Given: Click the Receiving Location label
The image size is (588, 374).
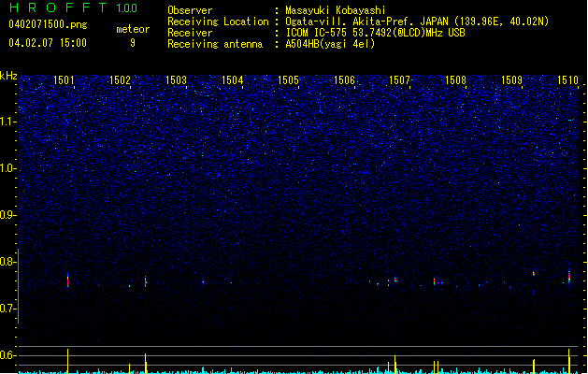Looking at the screenshot, I should click(218, 22).
